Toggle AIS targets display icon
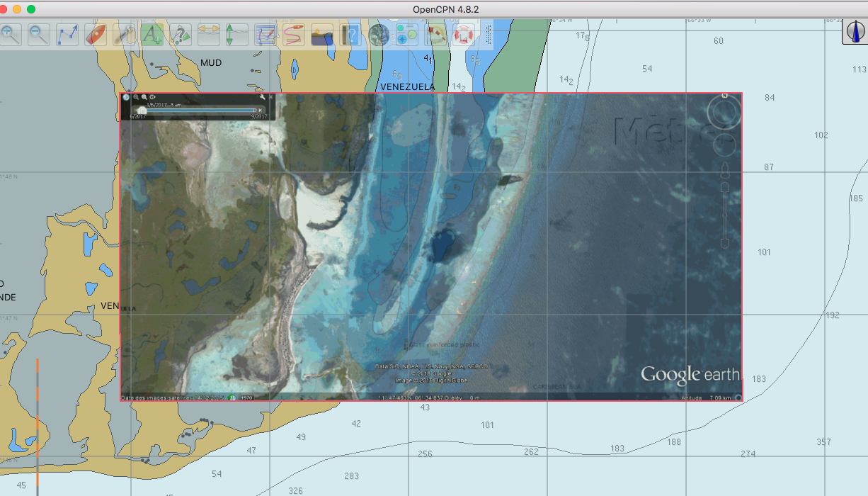Viewport: 868px width, 496px height. point(181,35)
